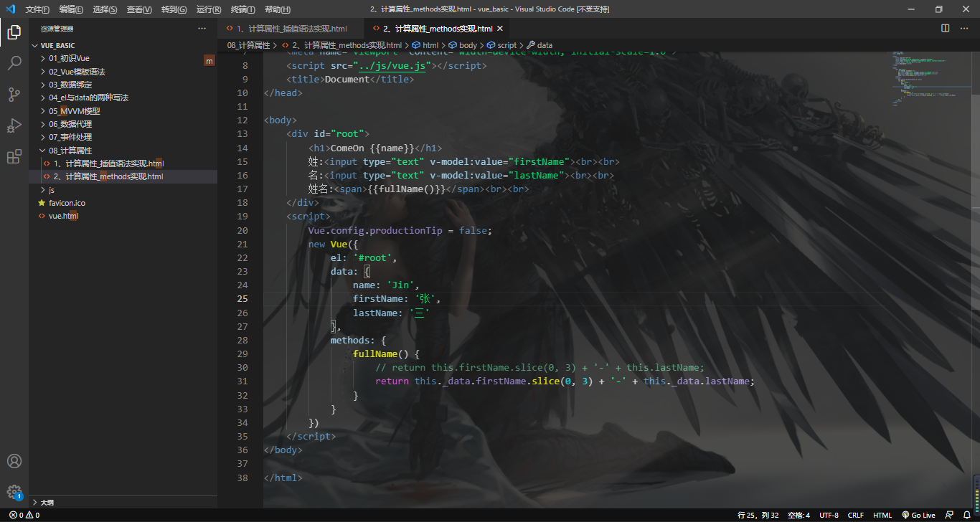
Task: Open the Search view in activity bar
Action: click(14, 63)
